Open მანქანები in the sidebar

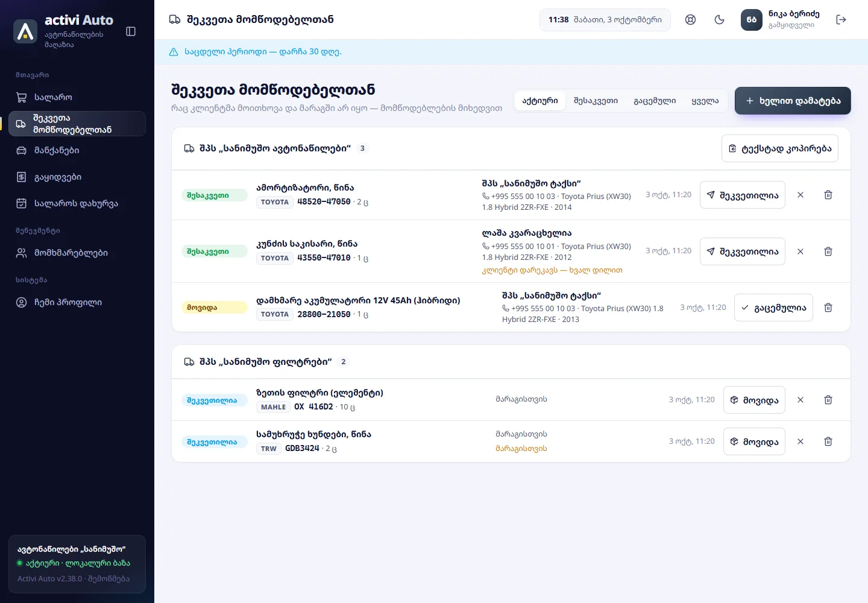pos(77,150)
